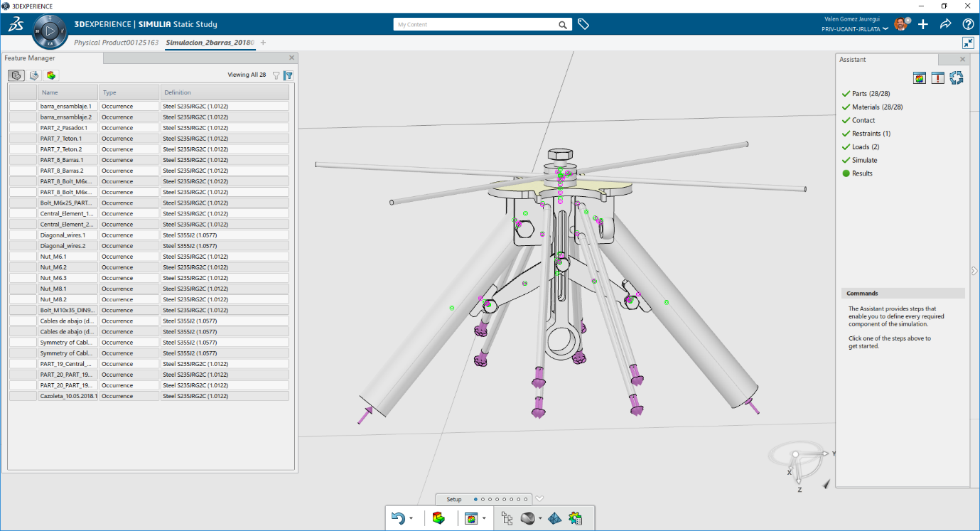Viewport: 980px width, 531px height.
Task: Click the user avatar picture
Action: (x=900, y=24)
